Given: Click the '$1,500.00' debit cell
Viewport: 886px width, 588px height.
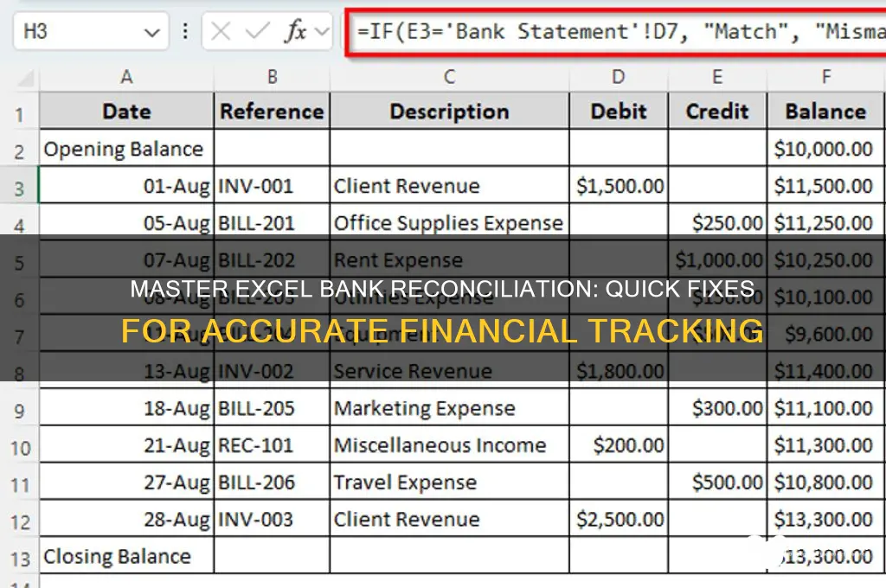Looking at the screenshot, I should pyautogui.click(x=619, y=185).
